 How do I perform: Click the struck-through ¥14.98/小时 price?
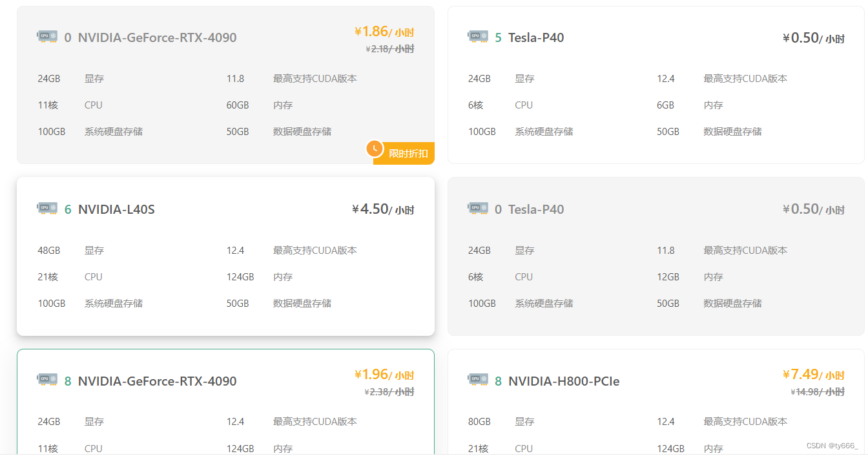click(x=818, y=391)
